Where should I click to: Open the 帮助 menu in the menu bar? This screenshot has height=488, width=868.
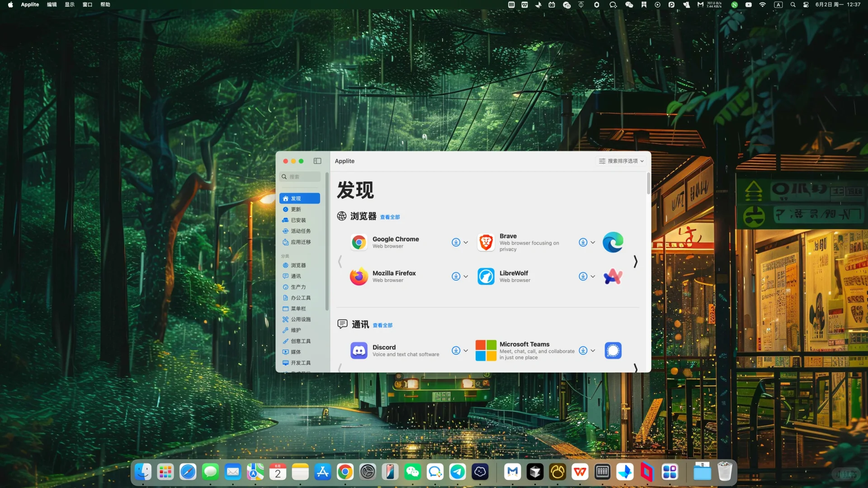[106, 5]
